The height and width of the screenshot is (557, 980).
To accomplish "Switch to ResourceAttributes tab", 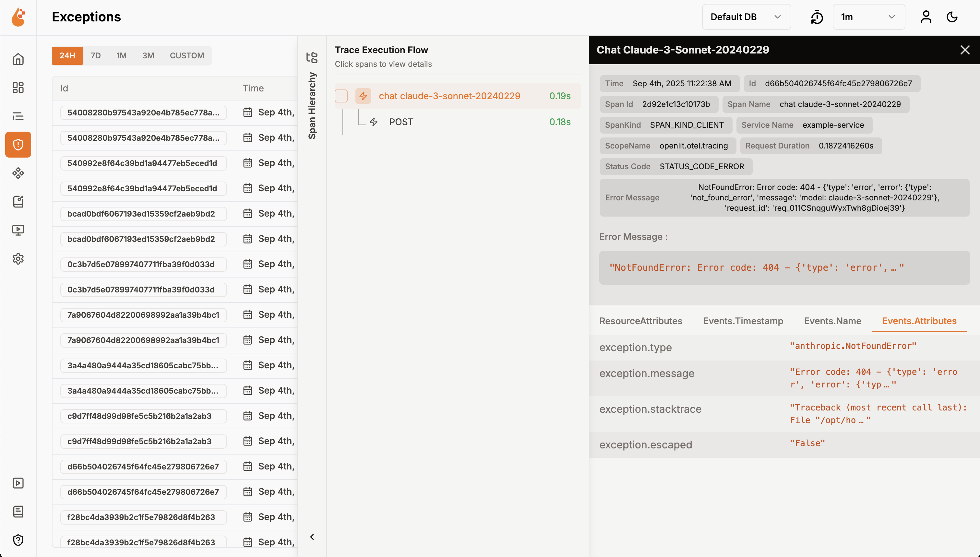I will [641, 321].
